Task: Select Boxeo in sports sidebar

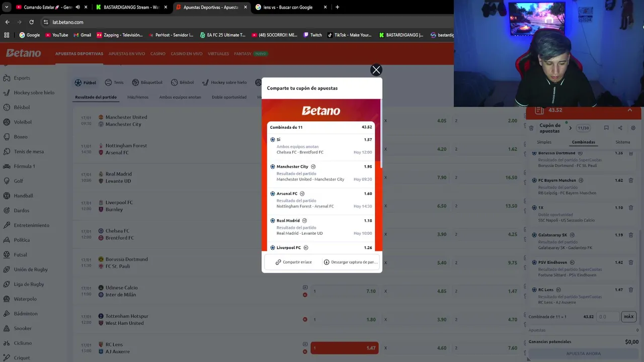Action: tap(21, 137)
